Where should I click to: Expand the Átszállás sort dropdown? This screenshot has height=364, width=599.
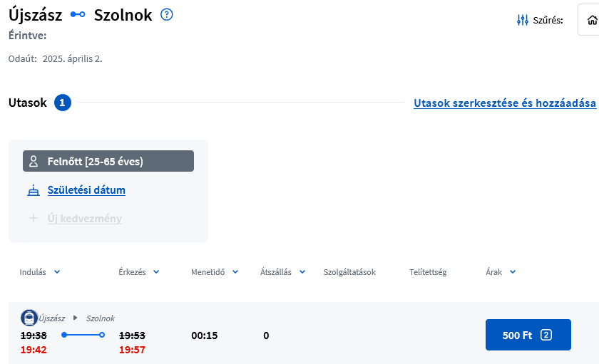tap(302, 271)
